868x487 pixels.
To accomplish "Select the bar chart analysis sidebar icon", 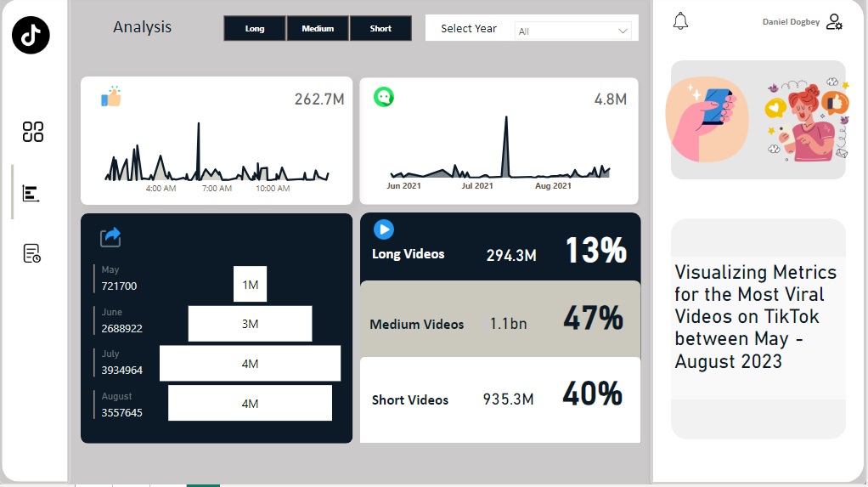I will 31,194.
